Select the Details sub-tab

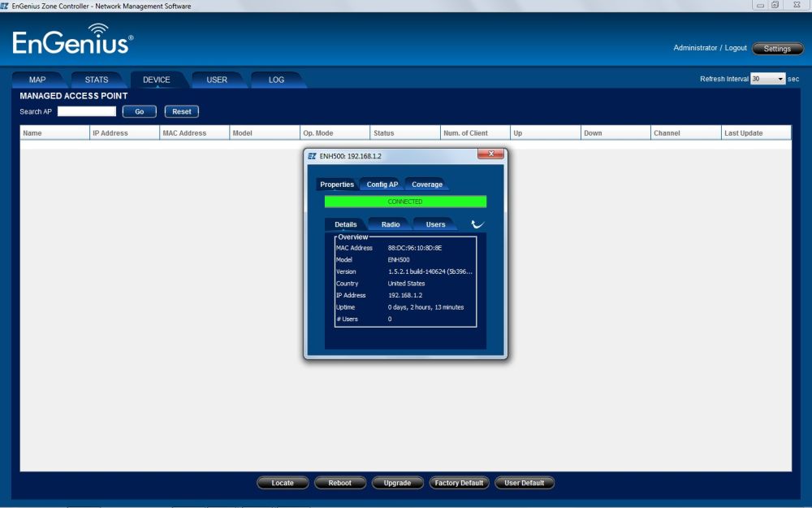pyautogui.click(x=345, y=224)
